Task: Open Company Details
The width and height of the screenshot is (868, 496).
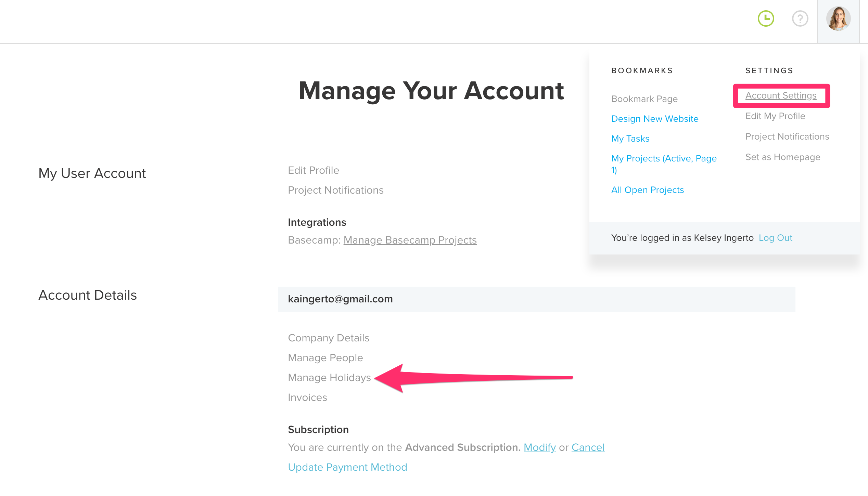Action: tap(329, 338)
